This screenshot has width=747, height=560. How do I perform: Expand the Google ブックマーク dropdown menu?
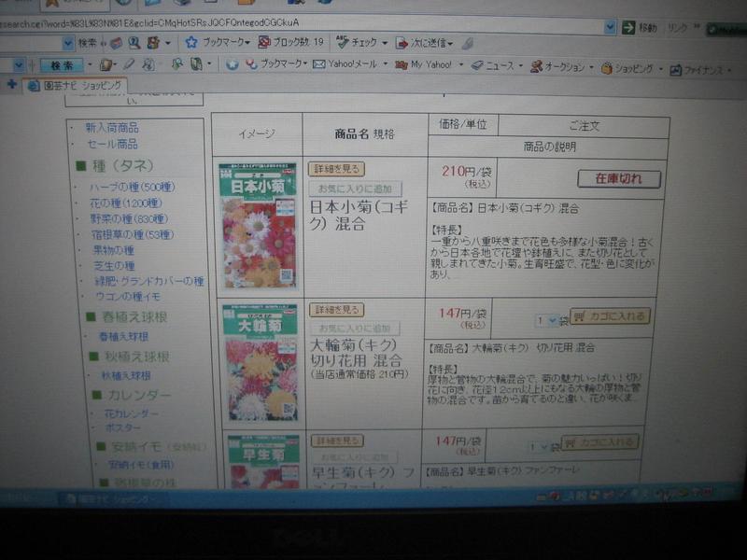coord(247,43)
